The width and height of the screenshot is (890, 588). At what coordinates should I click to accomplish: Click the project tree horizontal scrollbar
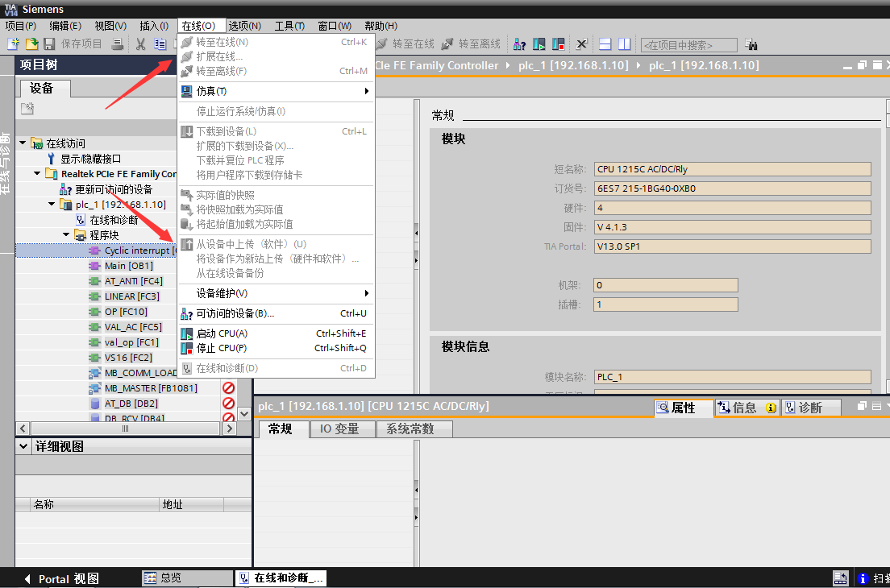pos(125,429)
